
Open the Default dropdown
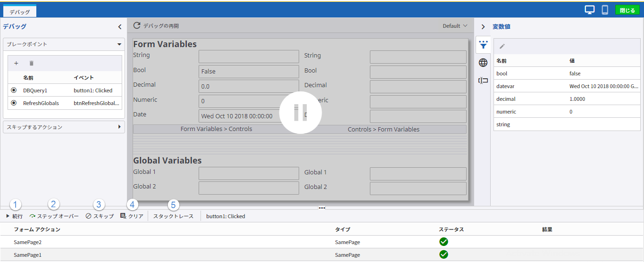455,26
